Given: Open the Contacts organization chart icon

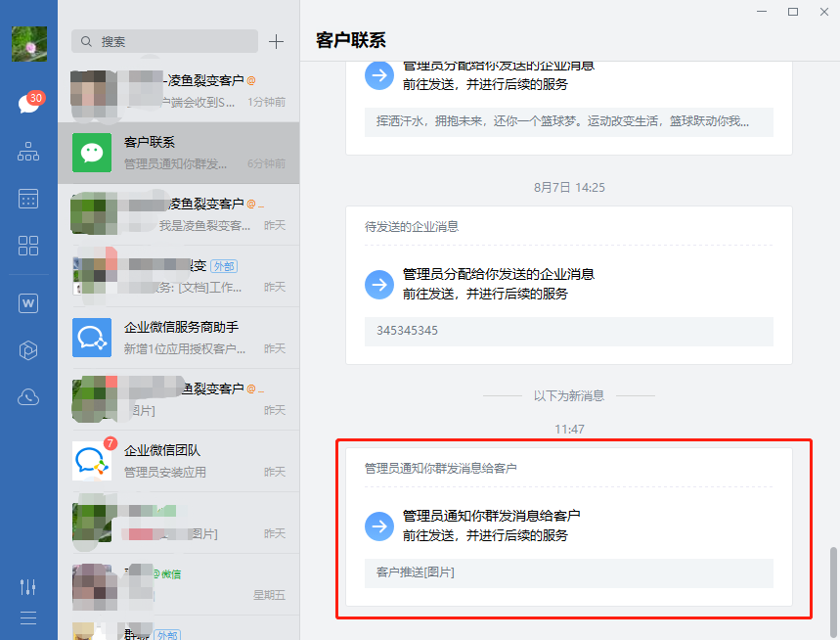Looking at the screenshot, I should click(x=28, y=152).
